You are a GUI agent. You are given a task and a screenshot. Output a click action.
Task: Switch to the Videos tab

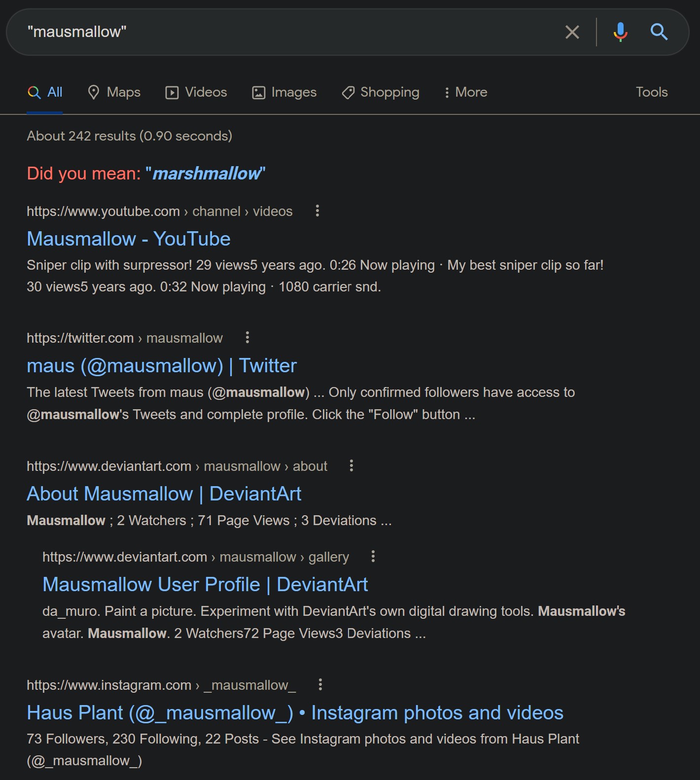(x=196, y=92)
